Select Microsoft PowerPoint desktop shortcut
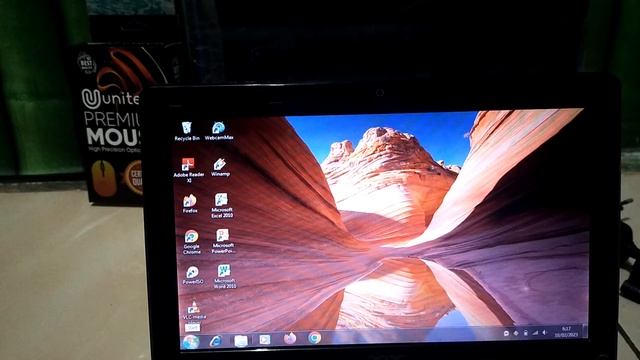640x360 pixels. [x=223, y=241]
